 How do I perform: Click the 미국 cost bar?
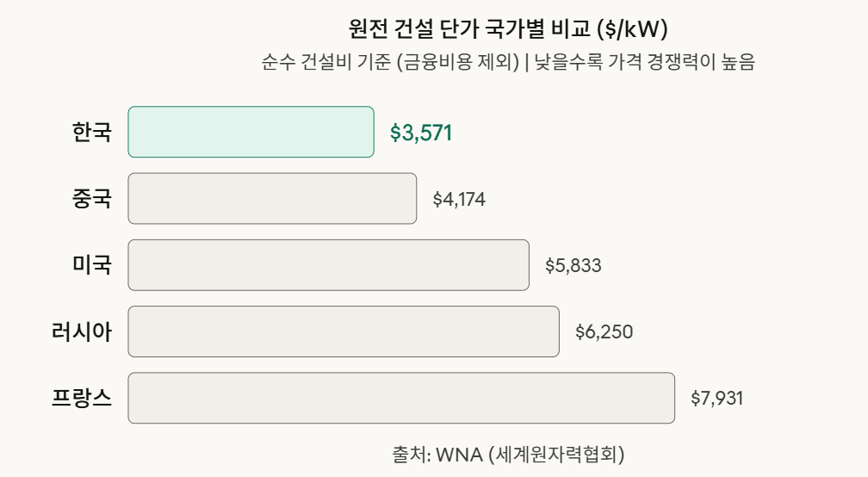click(x=328, y=265)
